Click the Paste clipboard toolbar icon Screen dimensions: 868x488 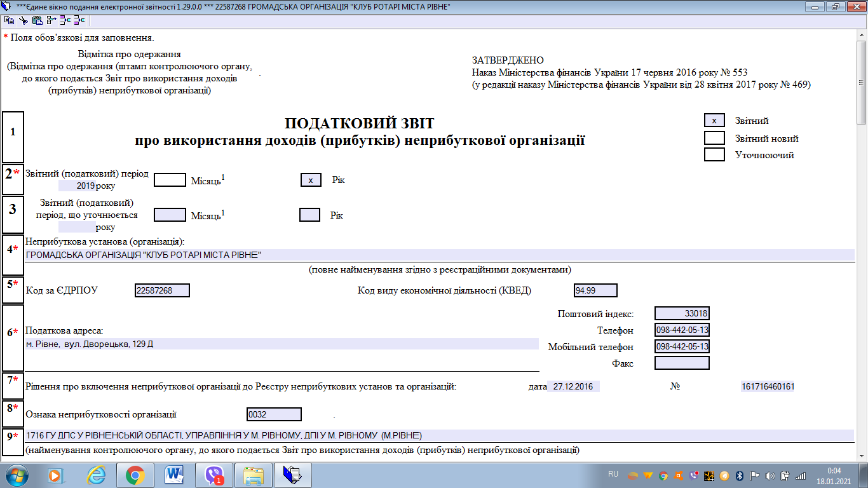pyautogui.click(x=37, y=20)
